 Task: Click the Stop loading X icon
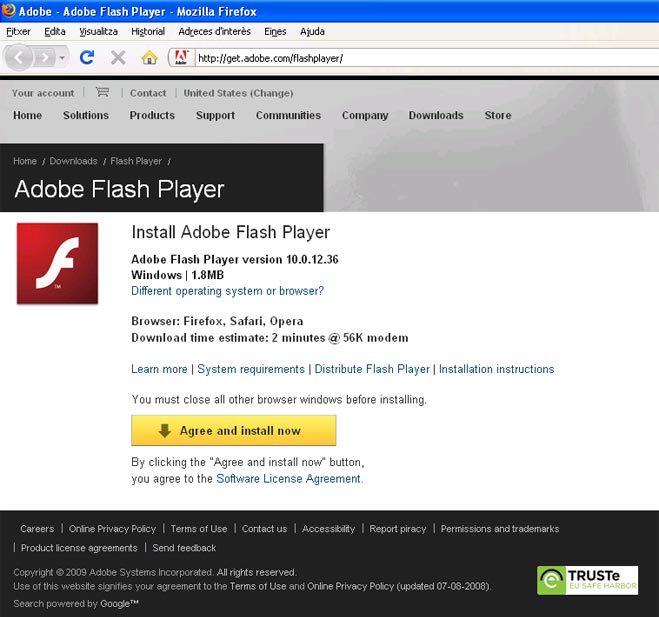pyautogui.click(x=118, y=58)
